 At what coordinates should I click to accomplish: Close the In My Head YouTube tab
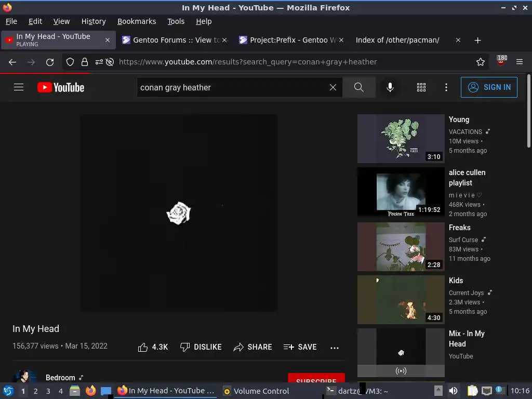click(107, 40)
